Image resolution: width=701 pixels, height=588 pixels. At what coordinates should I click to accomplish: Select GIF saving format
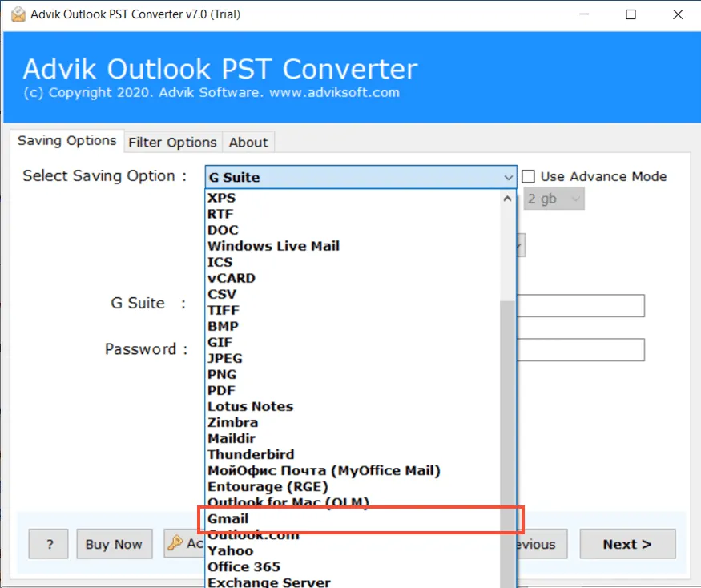click(353, 342)
